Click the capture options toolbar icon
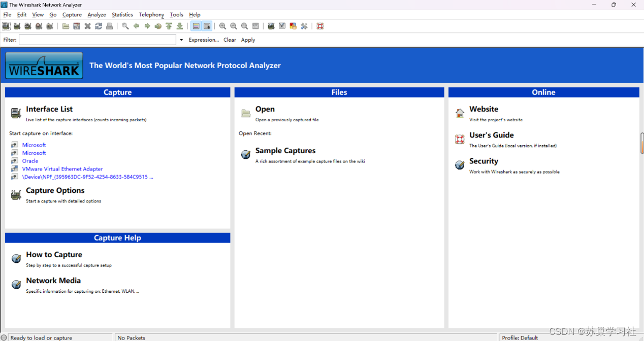 pos(17,26)
